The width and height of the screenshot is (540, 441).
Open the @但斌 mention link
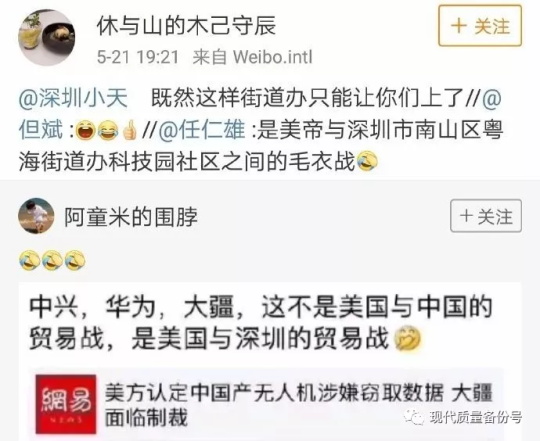[x=41, y=129]
